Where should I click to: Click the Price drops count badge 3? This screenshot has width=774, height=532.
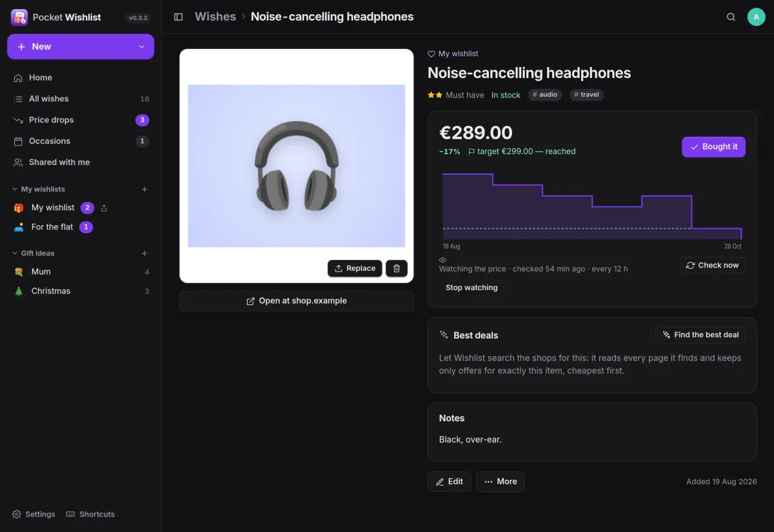pyautogui.click(x=142, y=120)
